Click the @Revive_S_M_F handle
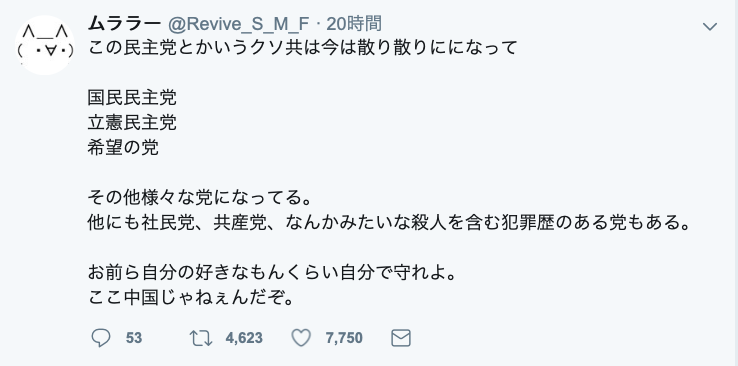 tap(239, 24)
